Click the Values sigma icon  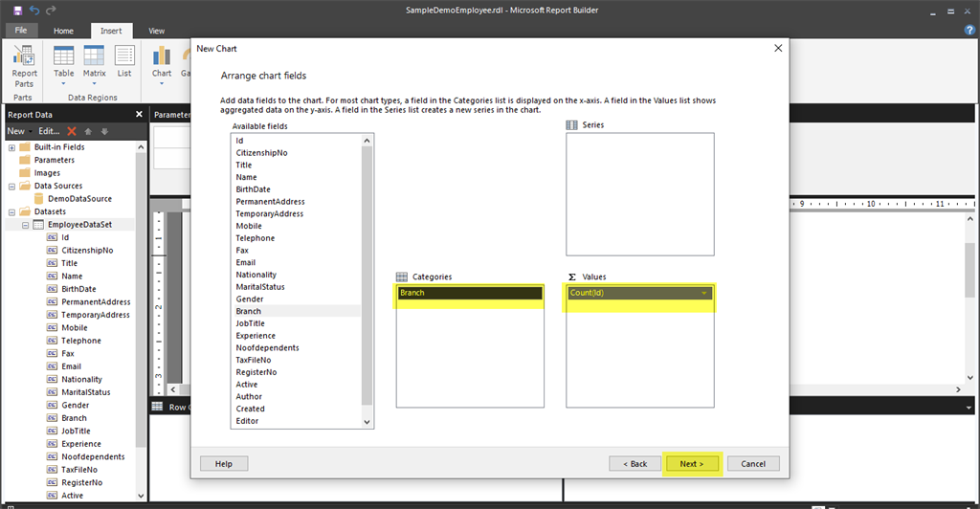pyautogui.click(x=572, y=277)
